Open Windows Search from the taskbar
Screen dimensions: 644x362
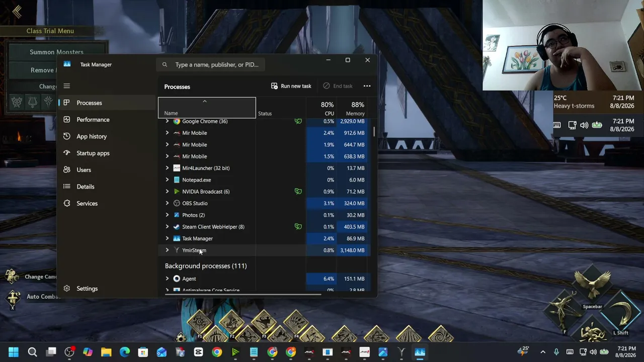[x=32, y=352]
